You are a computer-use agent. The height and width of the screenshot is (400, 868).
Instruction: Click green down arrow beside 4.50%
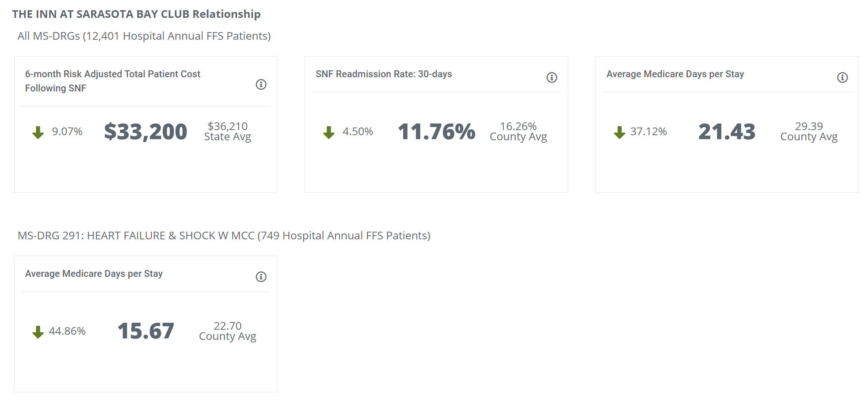pos(329,132)
